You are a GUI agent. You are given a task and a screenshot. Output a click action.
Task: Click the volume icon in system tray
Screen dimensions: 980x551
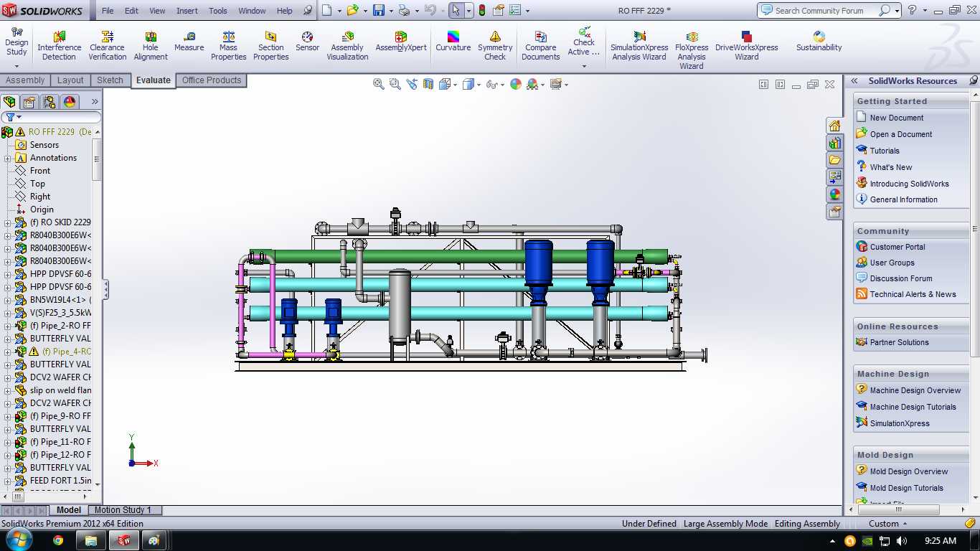(902, 541)
